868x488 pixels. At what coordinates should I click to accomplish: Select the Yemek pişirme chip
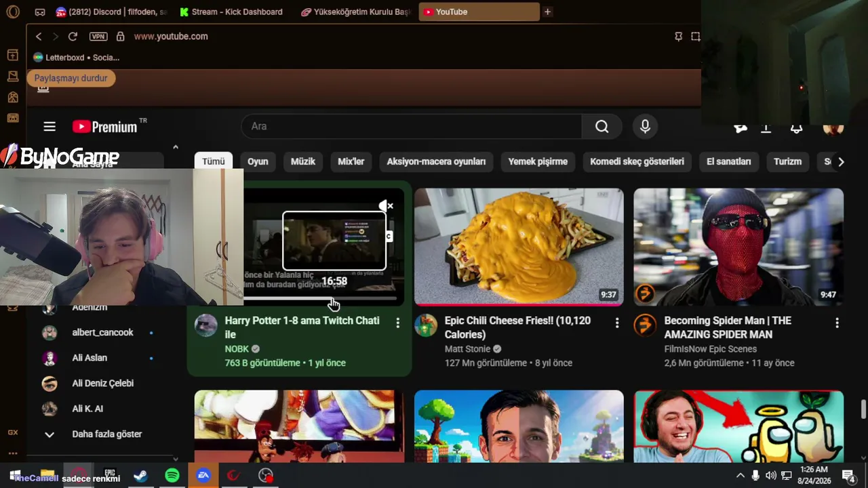pos(538,162)
